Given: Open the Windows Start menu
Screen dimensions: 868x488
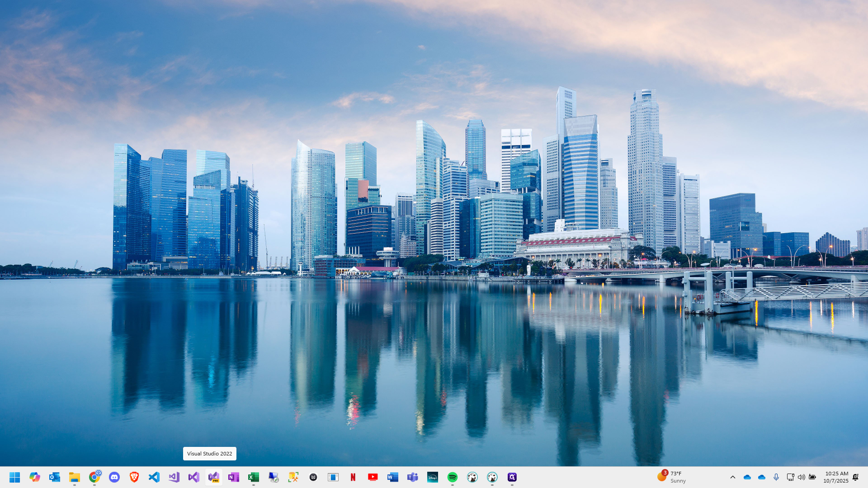Looking at the screenshot, I should tap(15, 477).
